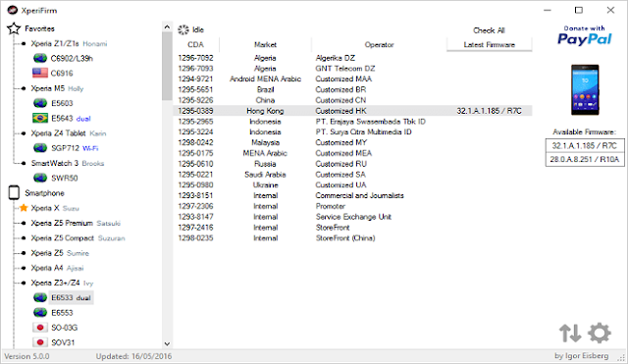Click the globe icon next to E6553
Viewport: 628px width, 364px height.
click(x=40, y=313)
